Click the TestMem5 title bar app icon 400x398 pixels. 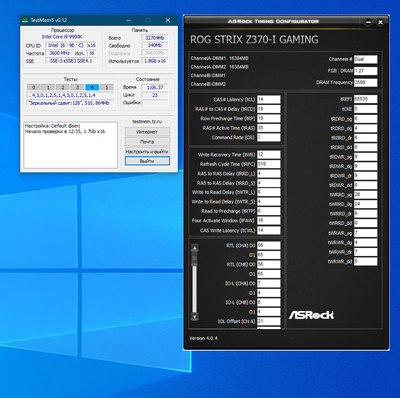coord(25,20)
